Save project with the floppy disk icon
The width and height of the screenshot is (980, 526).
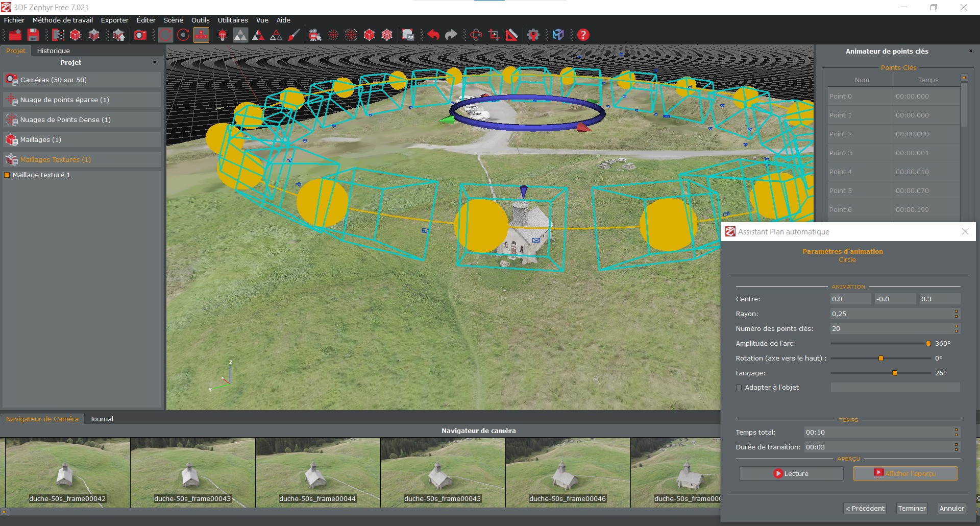click(x=33, y=35)
